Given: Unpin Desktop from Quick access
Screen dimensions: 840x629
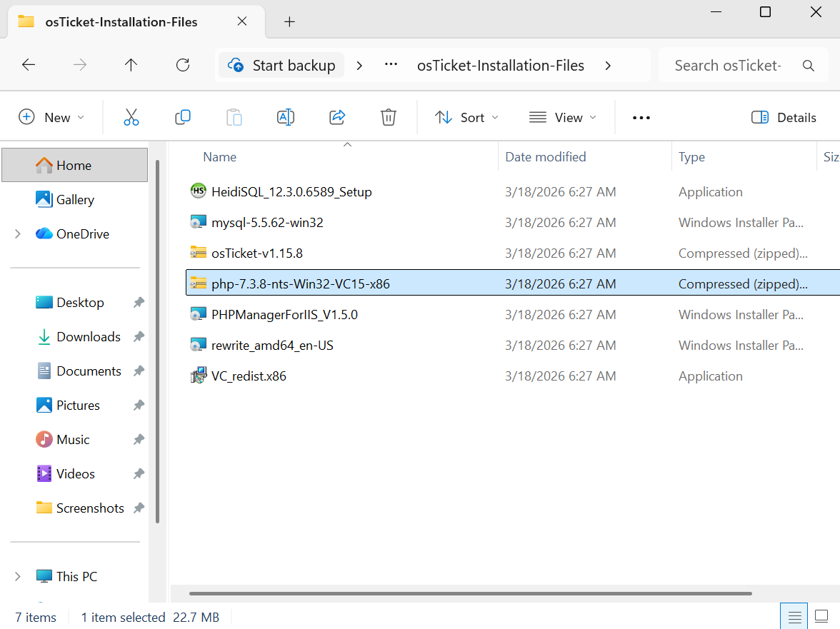Looking at the screenshot, I should coord(139,303).
